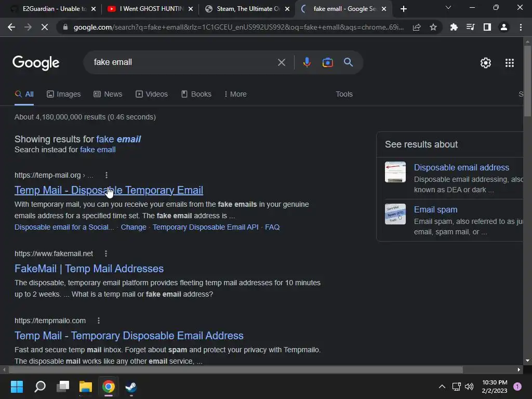Image resolution: width=532 pixels, height=399 pixels.
Task: Clear the search box with the X
Action: (281, 62)
